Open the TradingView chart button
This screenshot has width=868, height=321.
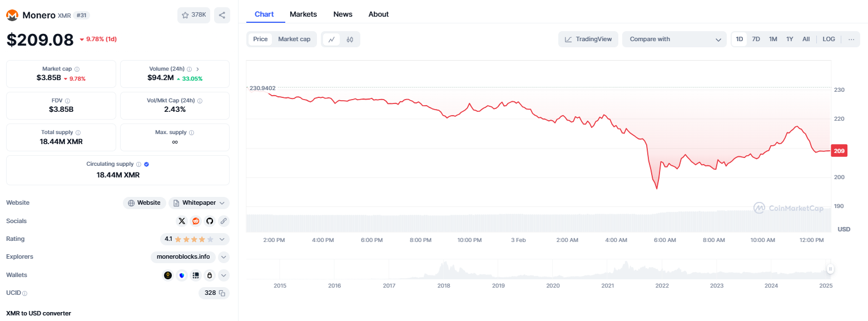588,39
